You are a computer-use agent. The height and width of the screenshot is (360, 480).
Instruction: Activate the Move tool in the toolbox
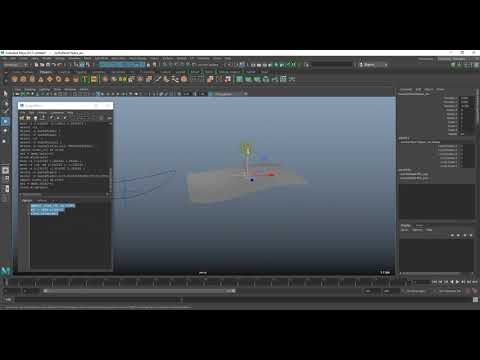point(5,121)
